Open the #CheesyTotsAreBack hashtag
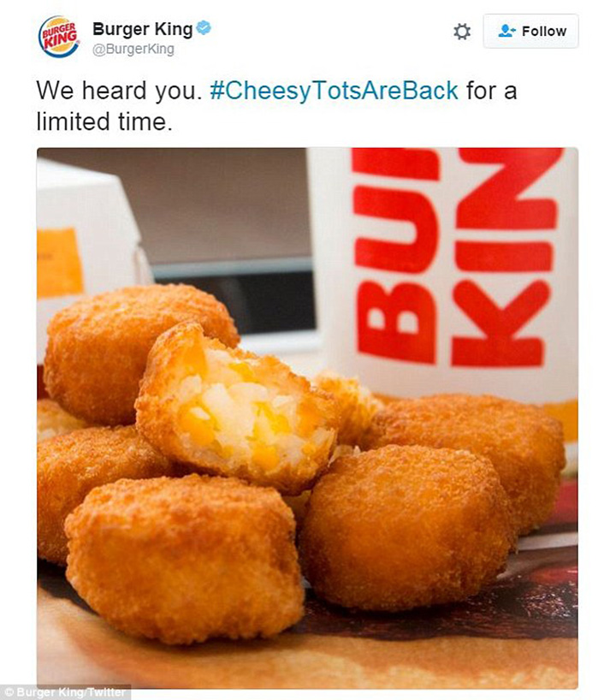 pyautogui.click(x=334, y=91)
